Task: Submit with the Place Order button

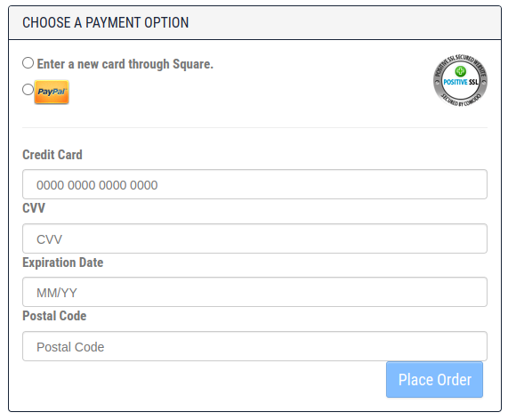Action: (434, 379)
